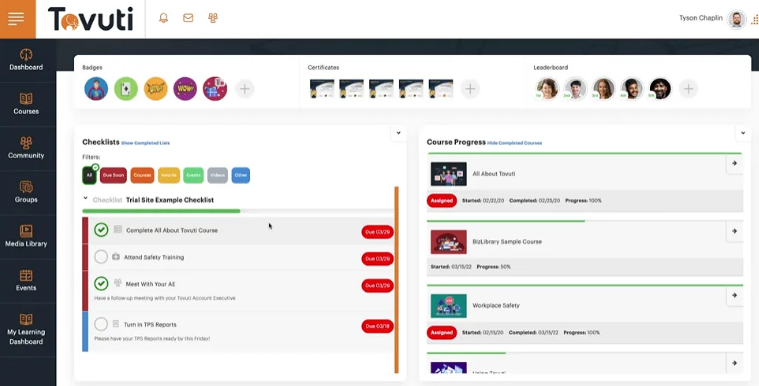
Task: Select the Events filter chip
Action: coord(193,175)
